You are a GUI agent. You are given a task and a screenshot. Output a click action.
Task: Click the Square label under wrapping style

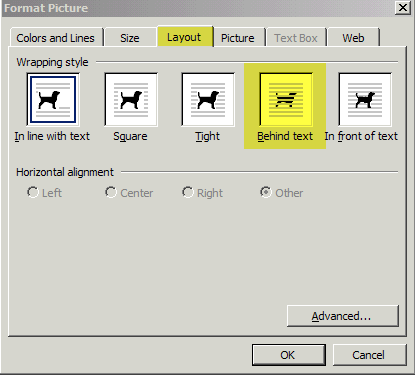click(130, 136)
